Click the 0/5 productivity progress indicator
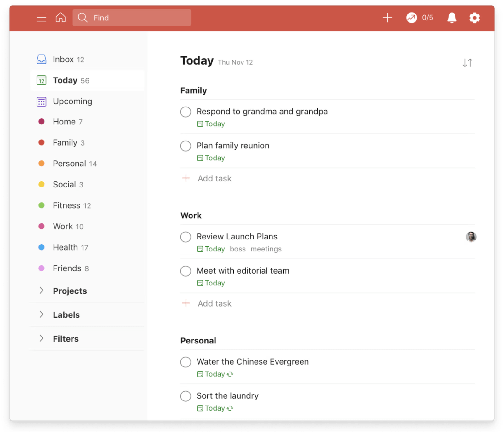Viewport: 504px width, 432px height. tap(420, 18)
